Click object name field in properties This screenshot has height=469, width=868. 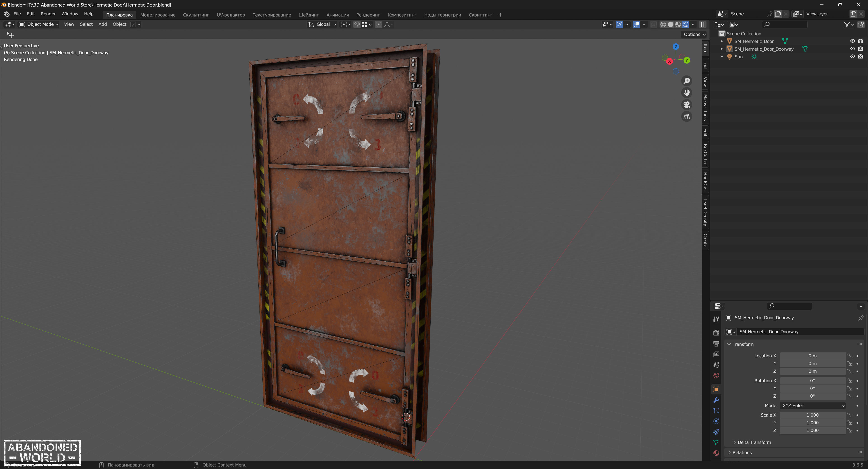(800, 332)
